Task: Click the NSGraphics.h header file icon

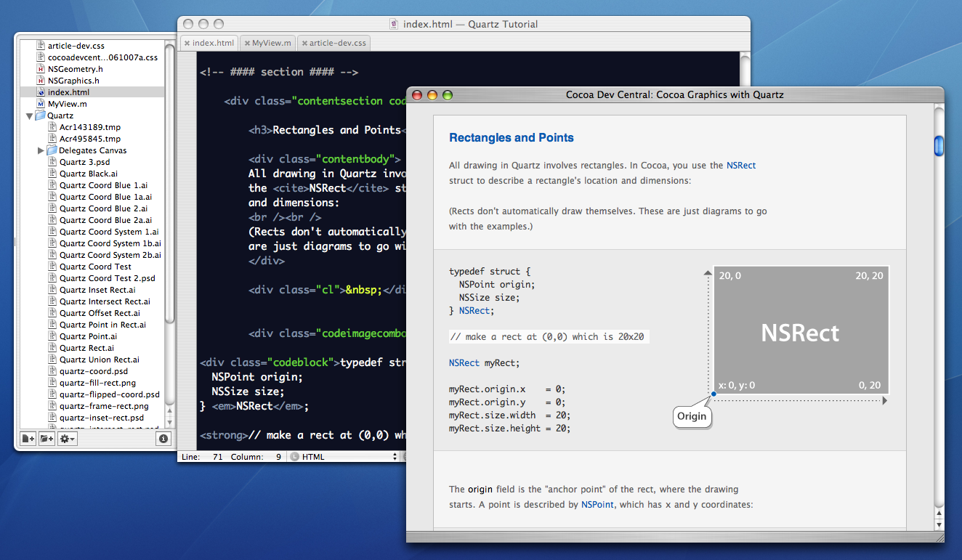Action: 41,81
